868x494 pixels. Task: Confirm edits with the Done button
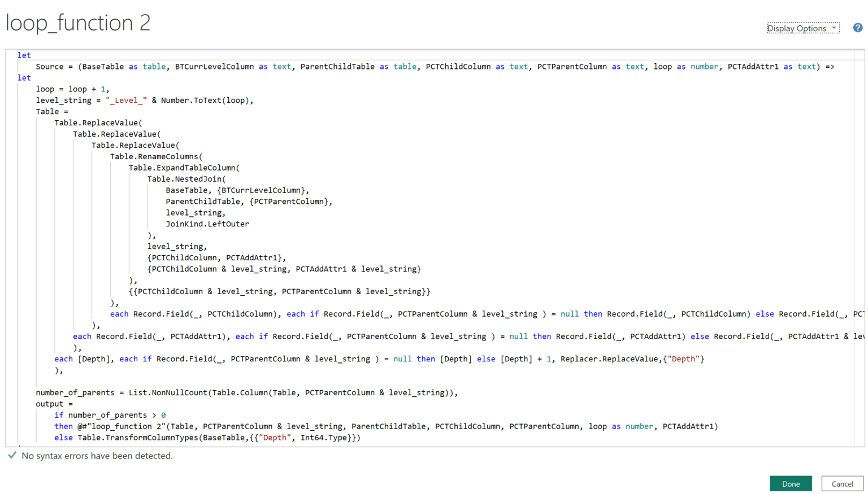pyautogui.click(x=790, y=484)
